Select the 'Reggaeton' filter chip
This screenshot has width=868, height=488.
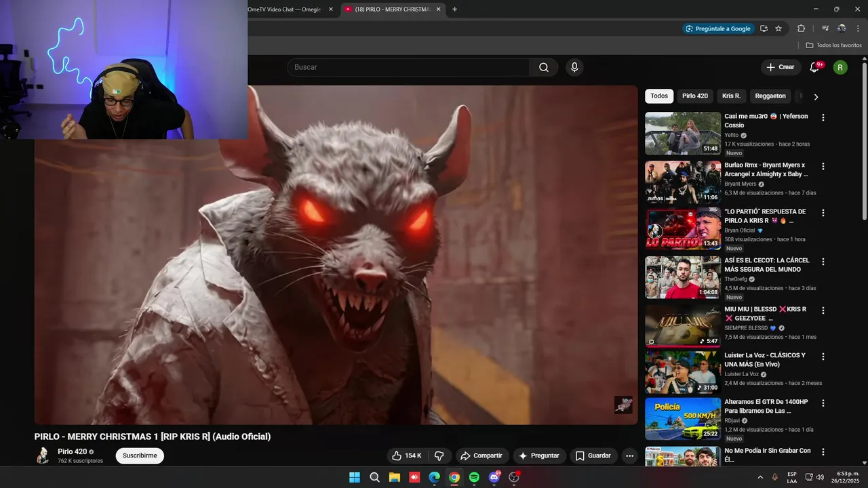click(770, 96)
